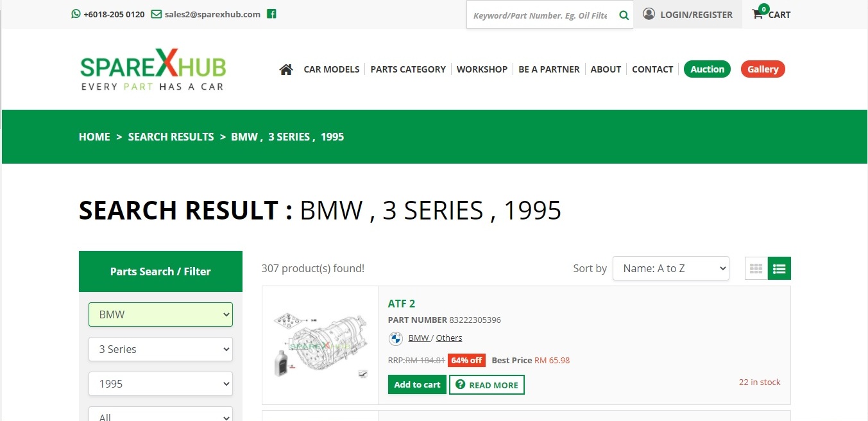Click the home icon in navigation
The image size is (868, 421).
pyautogui.click(x=286, y=69)
